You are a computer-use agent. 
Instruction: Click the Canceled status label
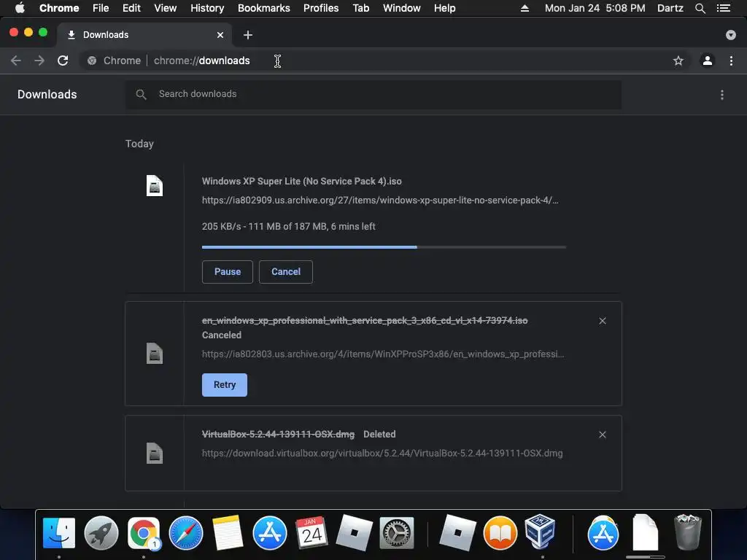[x=222, y=335]
